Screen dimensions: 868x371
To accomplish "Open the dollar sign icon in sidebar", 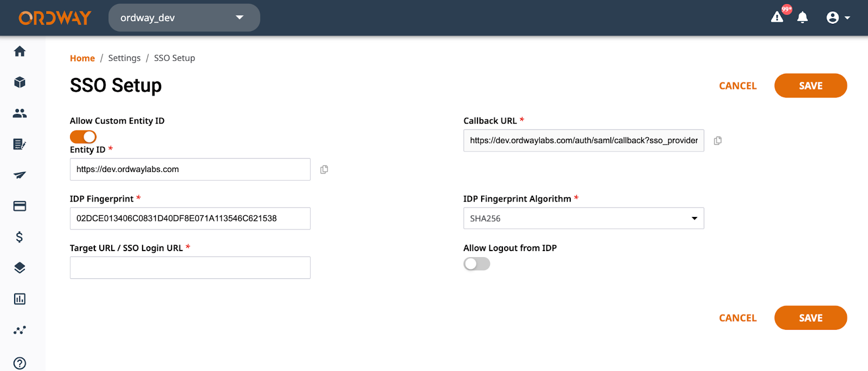I will (x=20, y=237).
